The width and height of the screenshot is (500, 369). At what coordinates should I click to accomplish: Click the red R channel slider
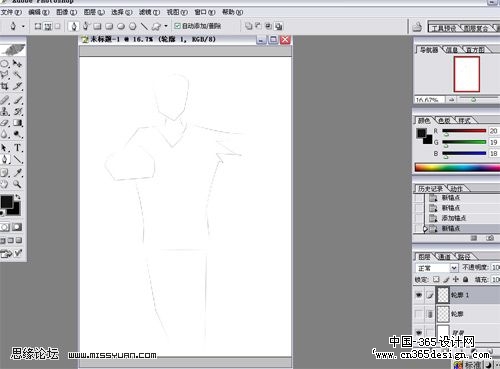click(464, 131)
